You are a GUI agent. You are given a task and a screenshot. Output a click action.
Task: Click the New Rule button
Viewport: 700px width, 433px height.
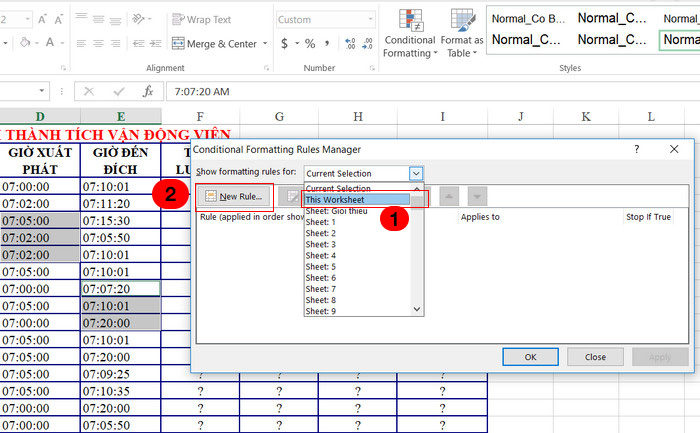[234, 196]
